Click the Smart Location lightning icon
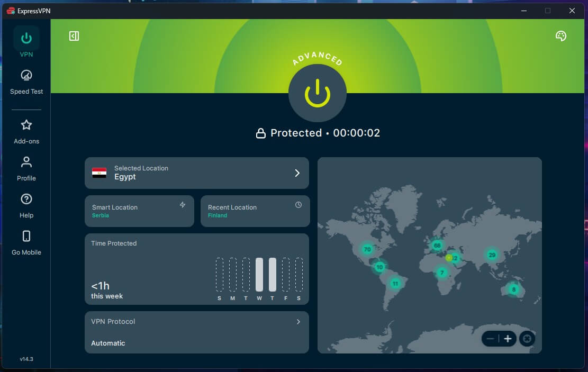 pos(183,205)
